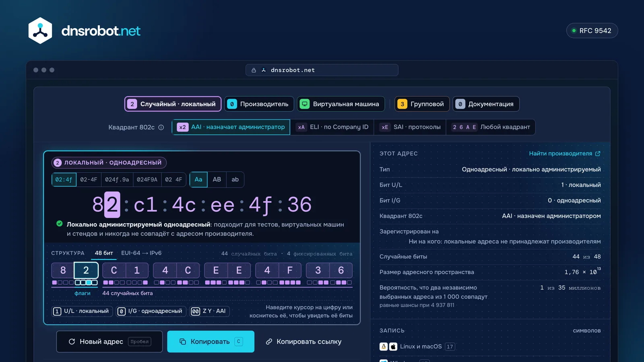644x362 pixels.
Task: Open the 48 бит structure tab
Action: [x=104, y=253]
